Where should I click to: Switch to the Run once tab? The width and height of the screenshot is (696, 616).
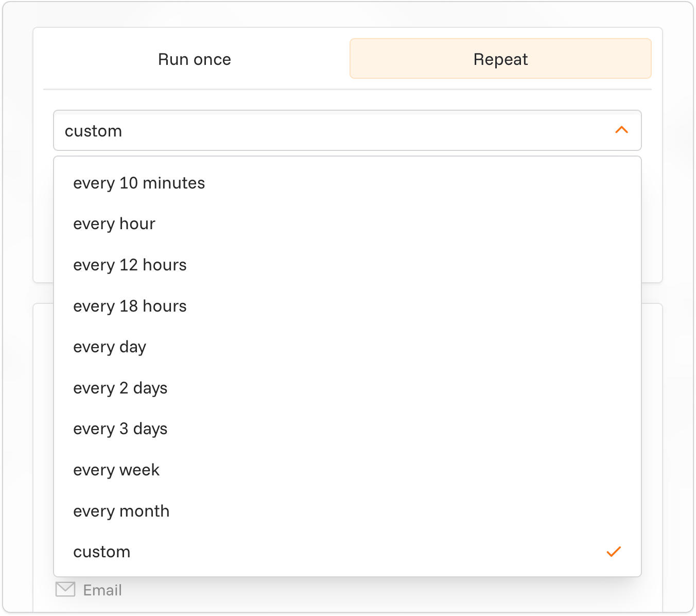point(195,59)
